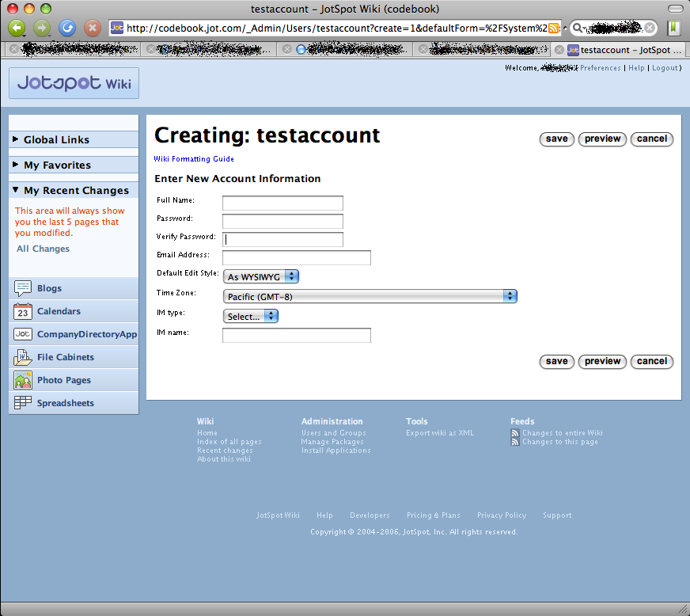This screenshot has height=616, width=690.
Task: Open the Help link in the header
Action: pyautogui.click(x=636, y=68)
